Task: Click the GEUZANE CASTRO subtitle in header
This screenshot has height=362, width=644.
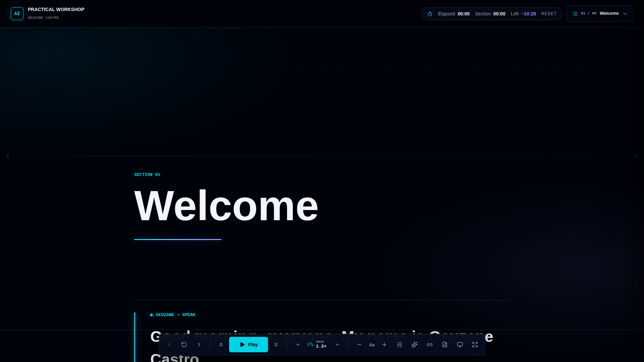Action: coord(43,18)
